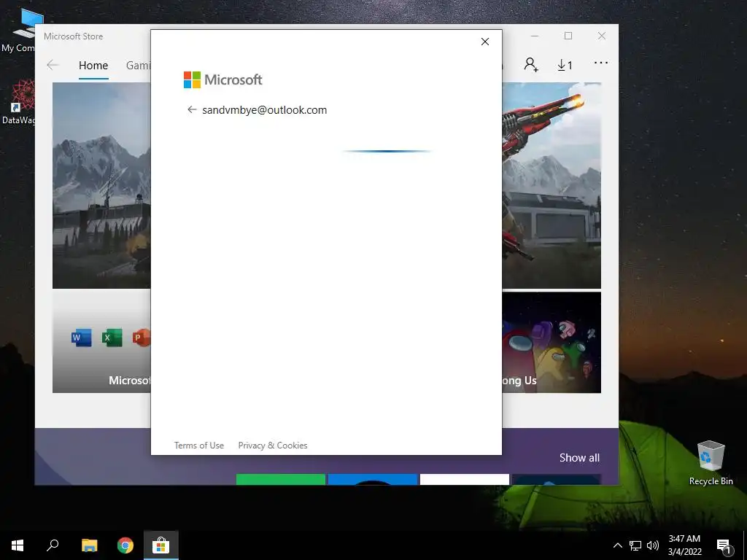Show hidden system tray icons

617,545
